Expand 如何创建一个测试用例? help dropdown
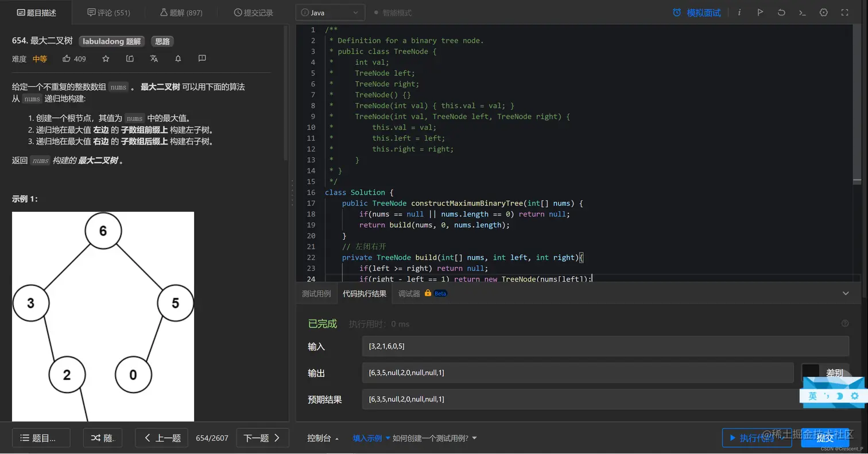Image resolution: width=868 pixels, height=454 pixels. coord(435,438)
